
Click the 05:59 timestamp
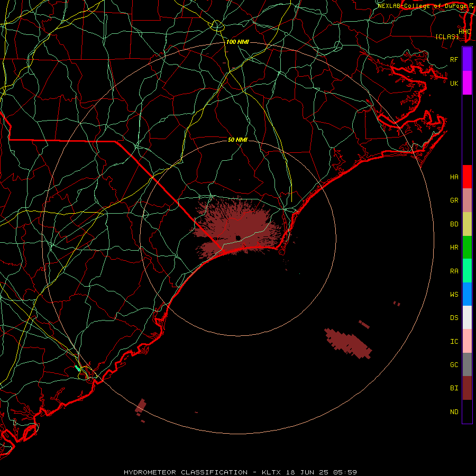(x=345, y=472)
